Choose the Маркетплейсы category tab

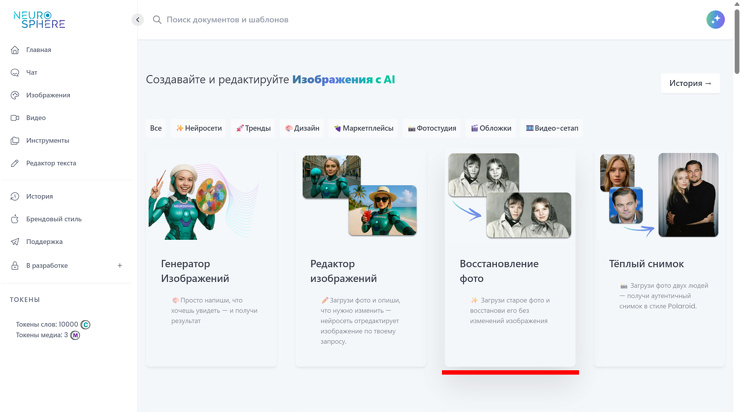(x=364, y=128)
